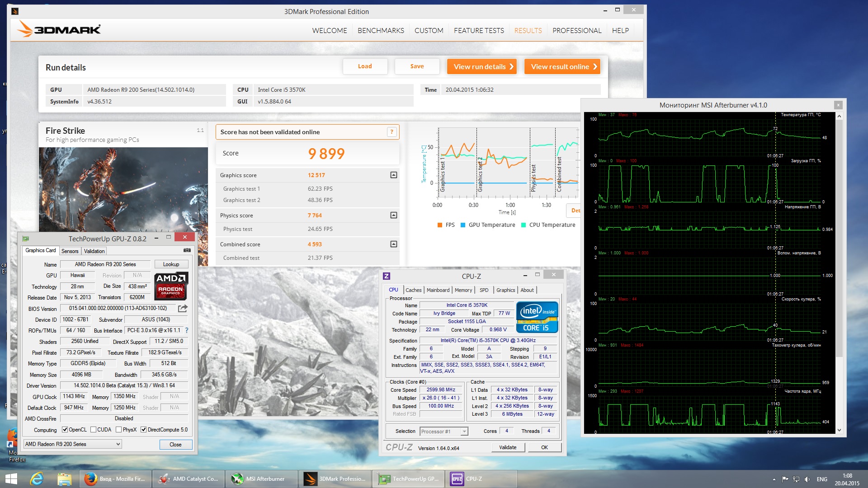Click the network tray icon
The image size is (868, 488).
796,479
